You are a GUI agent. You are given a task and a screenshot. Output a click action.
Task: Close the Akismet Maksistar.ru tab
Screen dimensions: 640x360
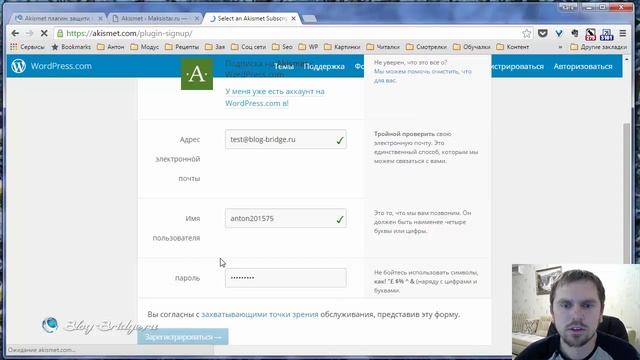tap(197, 18)
